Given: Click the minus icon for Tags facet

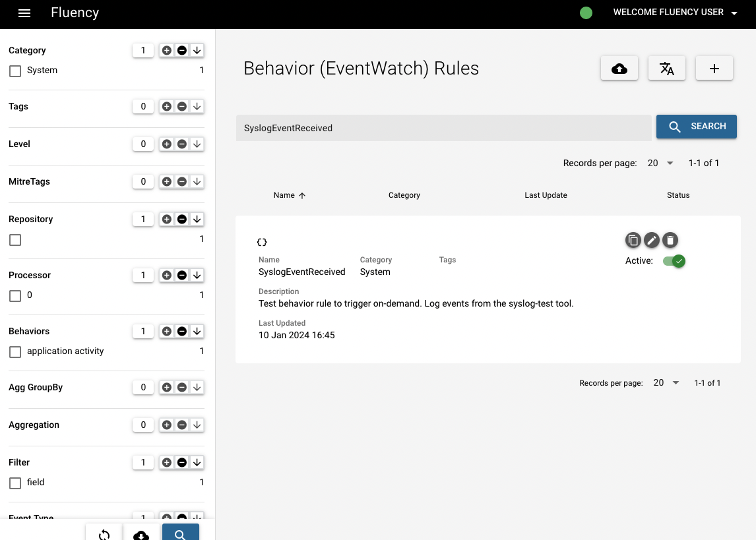Looking at the screenshot, I should tap(182, 106).
